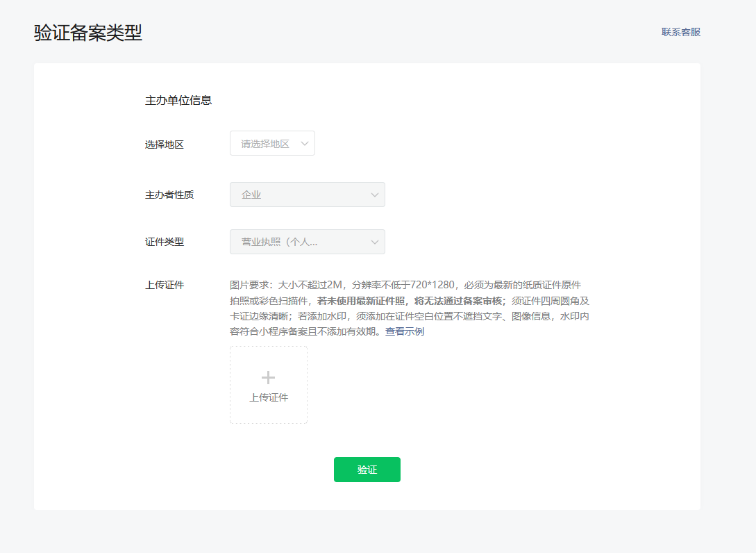Click the dashed certificate upload area

point(268,385)
